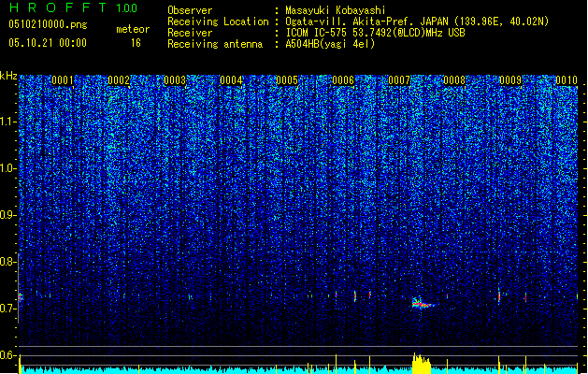Click the 1.0 kHz axis label
The image size is (588, 374).
coord(7,168)
